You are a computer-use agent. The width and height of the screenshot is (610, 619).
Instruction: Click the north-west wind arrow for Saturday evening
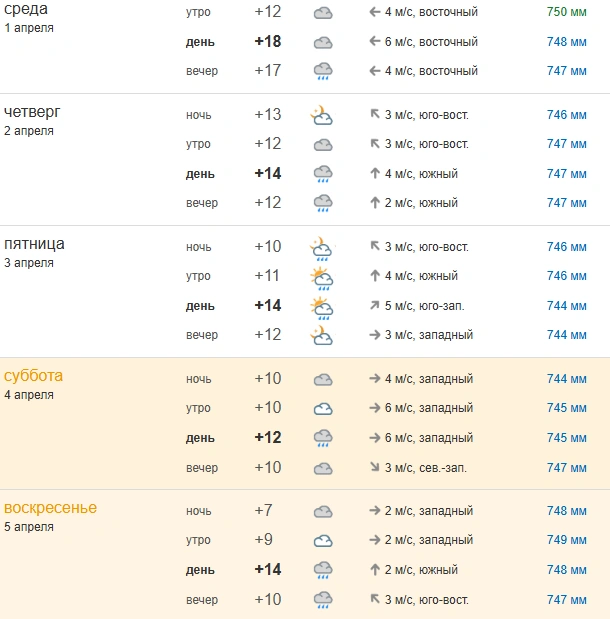(375, 467)
